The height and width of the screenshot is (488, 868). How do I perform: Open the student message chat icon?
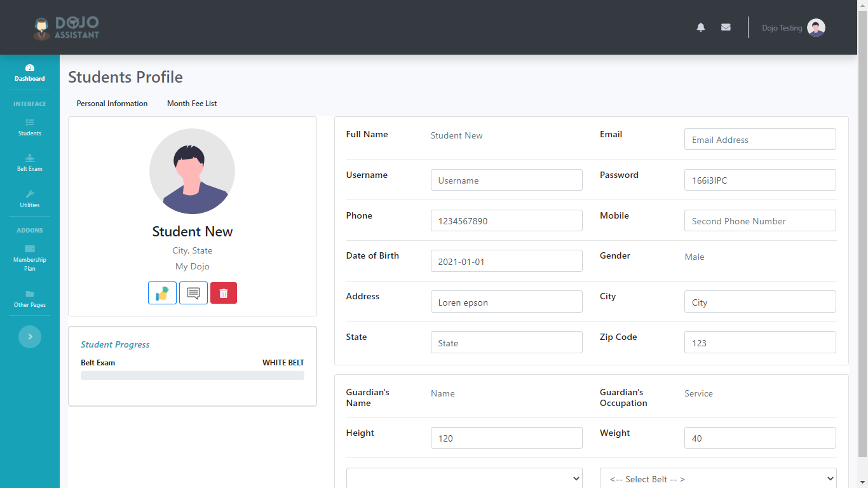[x=193, y=293]
